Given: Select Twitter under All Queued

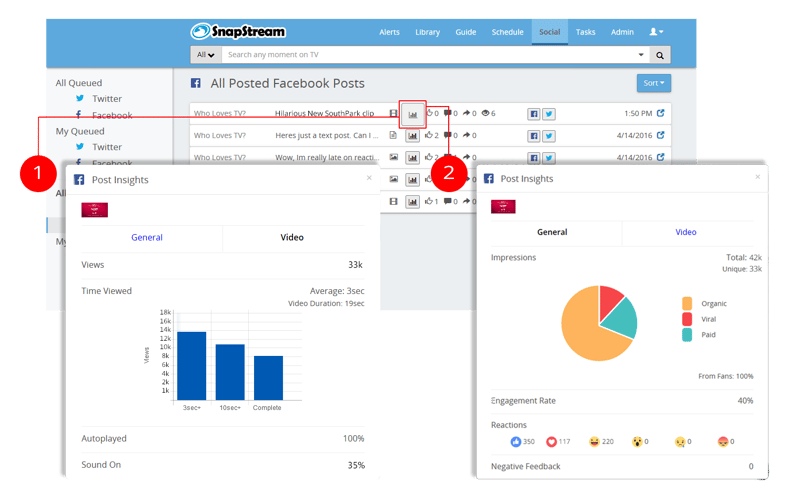Looking at the screenshot, I should click(106, 99).
